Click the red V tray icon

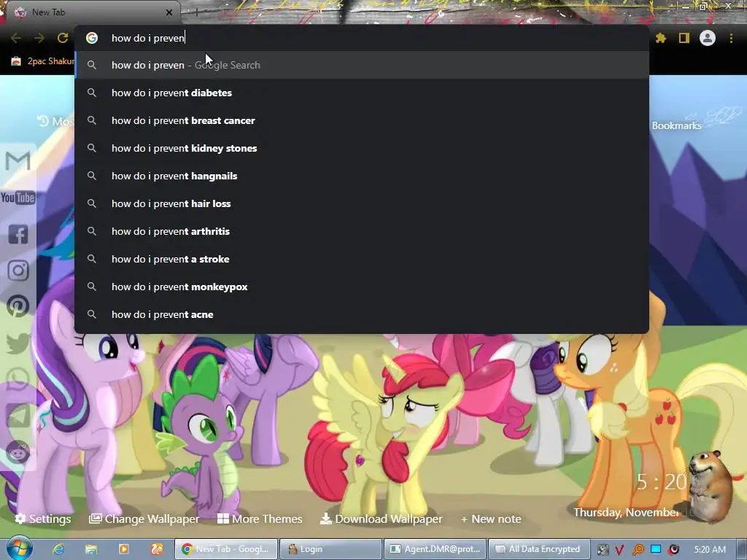click(x=619, y=550)
